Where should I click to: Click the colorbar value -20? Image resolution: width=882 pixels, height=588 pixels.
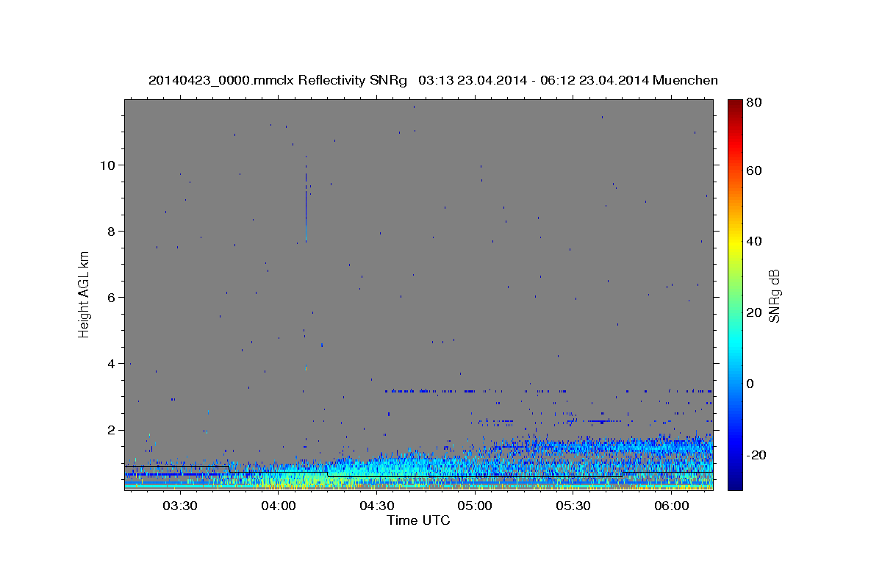click(x=757, y=455)
